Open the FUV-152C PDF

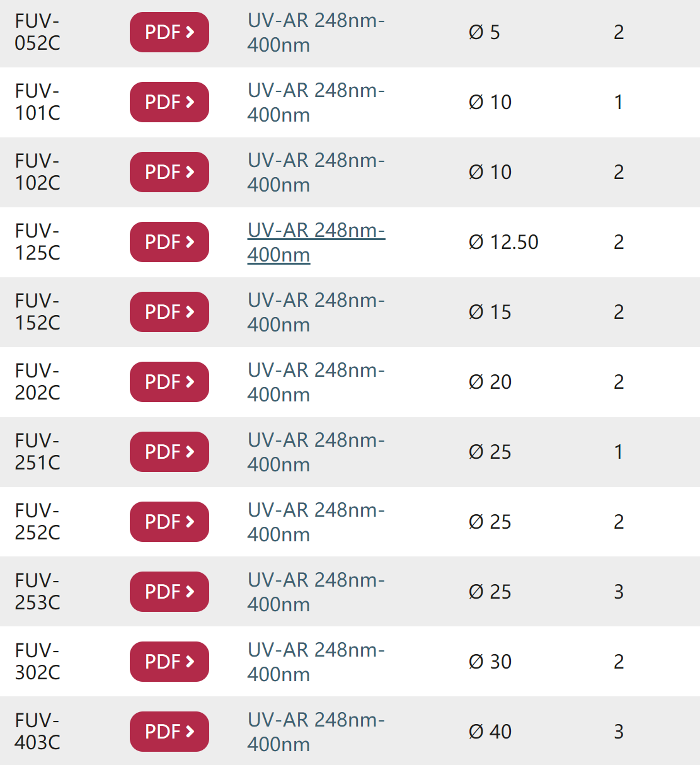click(169, 312)
